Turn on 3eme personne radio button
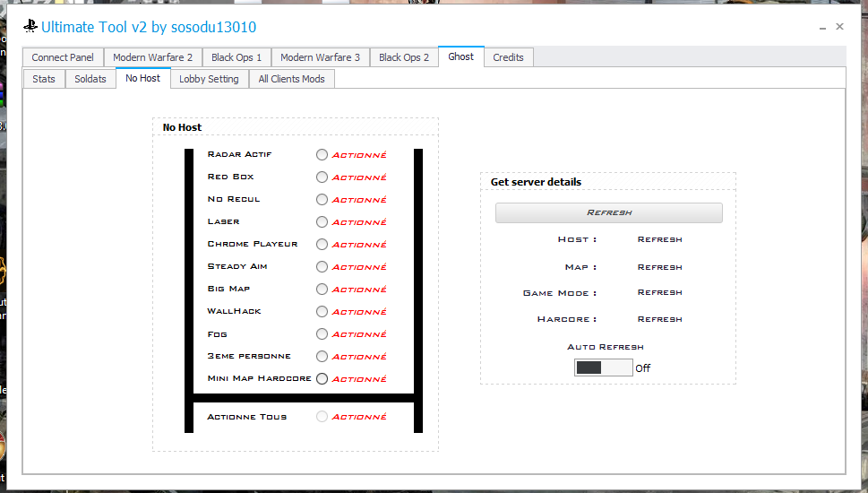Viewport: 868px width, 493px height. 322,356
